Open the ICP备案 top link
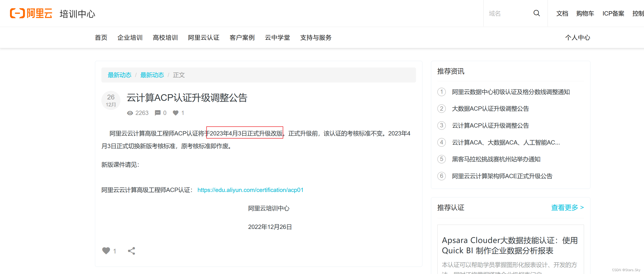This screenshot has height=274, width=644. tap(613, 13)
